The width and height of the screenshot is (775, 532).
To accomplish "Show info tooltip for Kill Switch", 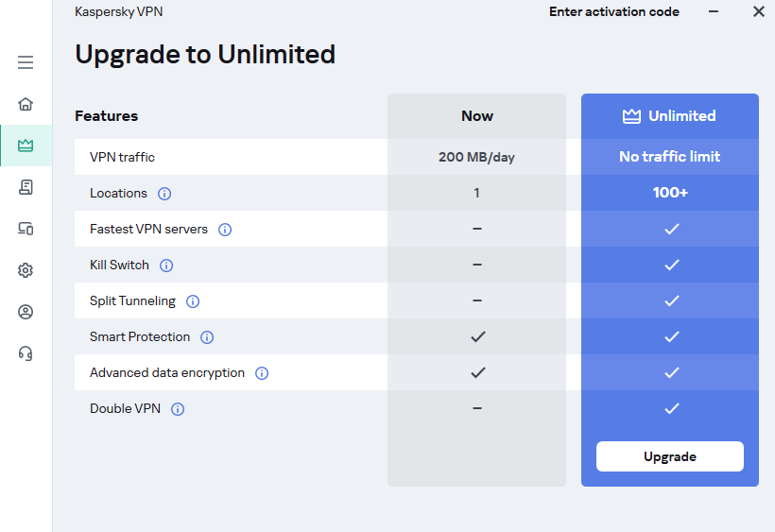I will click(x=166, y=266).
